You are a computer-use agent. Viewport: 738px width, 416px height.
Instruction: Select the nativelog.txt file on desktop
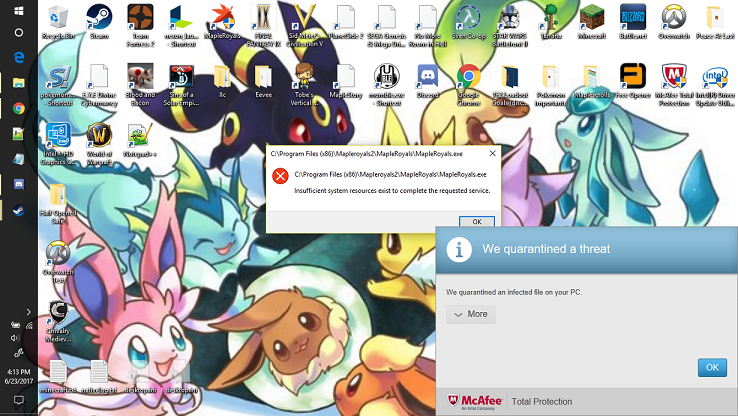click(x=99, y=376)
